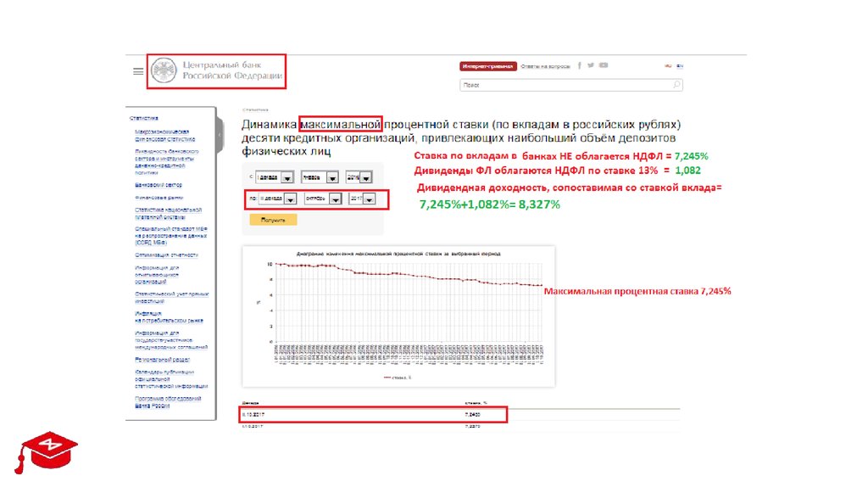The width and height of the screenshot is (868, 487).
Task: Open the start year dropdown
Action: (x=366, y=177)
